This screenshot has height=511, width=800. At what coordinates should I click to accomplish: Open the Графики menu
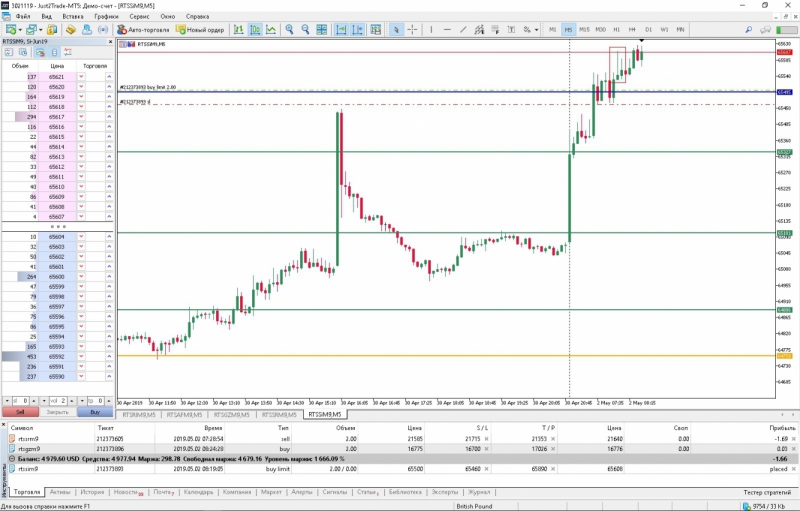click(x=106, y=16)
